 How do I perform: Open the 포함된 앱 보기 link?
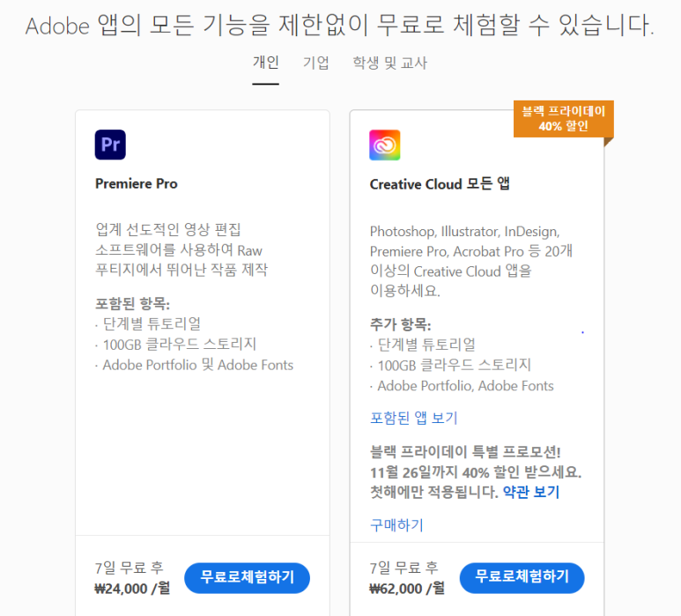point(413,418)
